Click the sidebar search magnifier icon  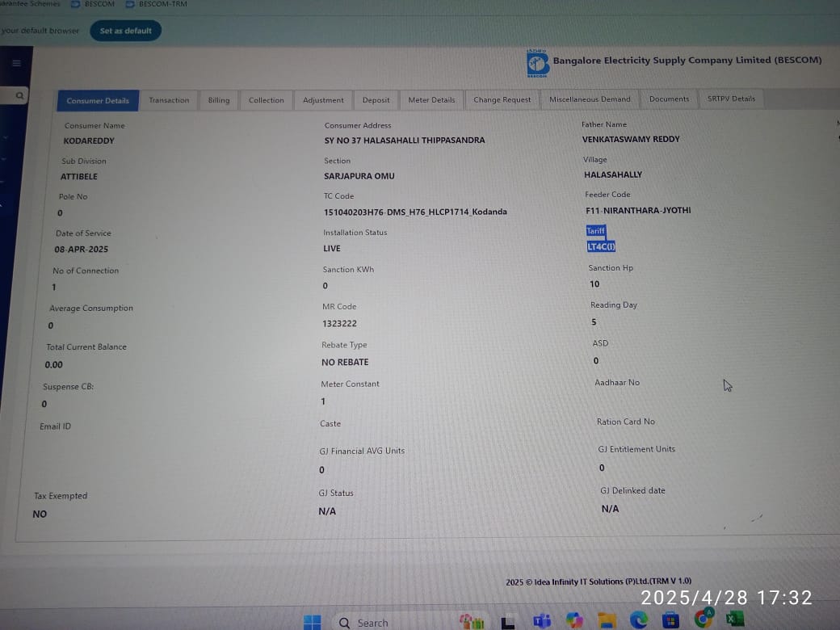click(20, 96)
